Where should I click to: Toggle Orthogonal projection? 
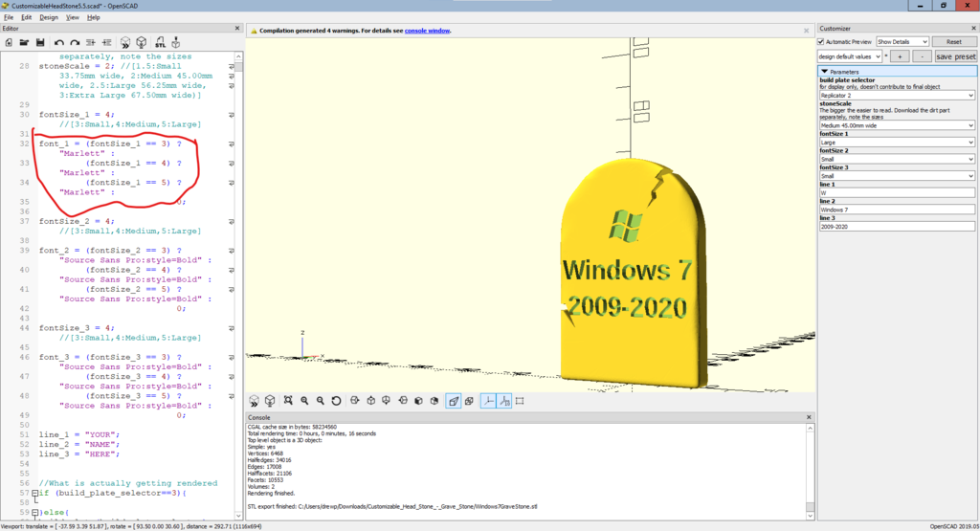(469, 401)
